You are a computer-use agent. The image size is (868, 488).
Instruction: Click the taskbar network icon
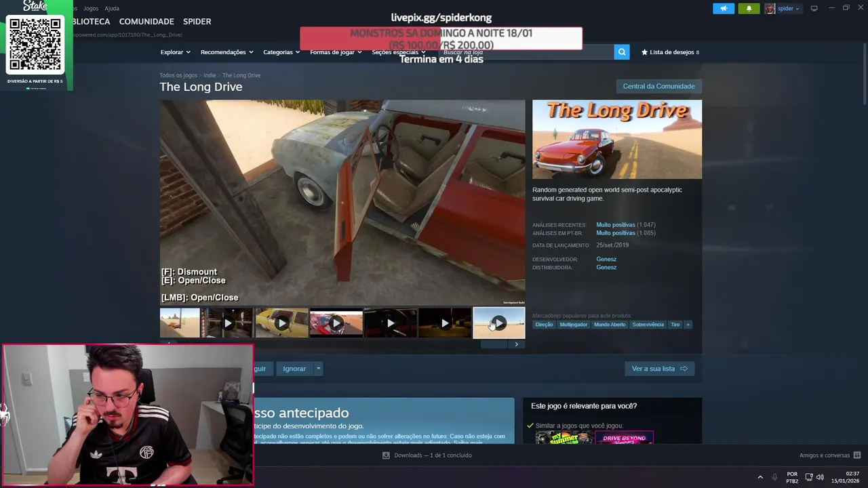(x=809, y=477)
